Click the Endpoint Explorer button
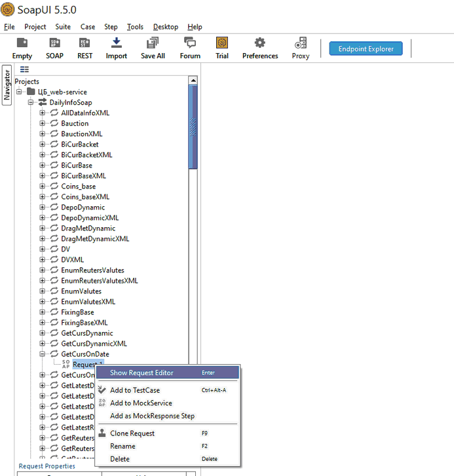Image resolution: width=454 pixels, height=476 pixels. pyautogui.click(x=366, y=48)
